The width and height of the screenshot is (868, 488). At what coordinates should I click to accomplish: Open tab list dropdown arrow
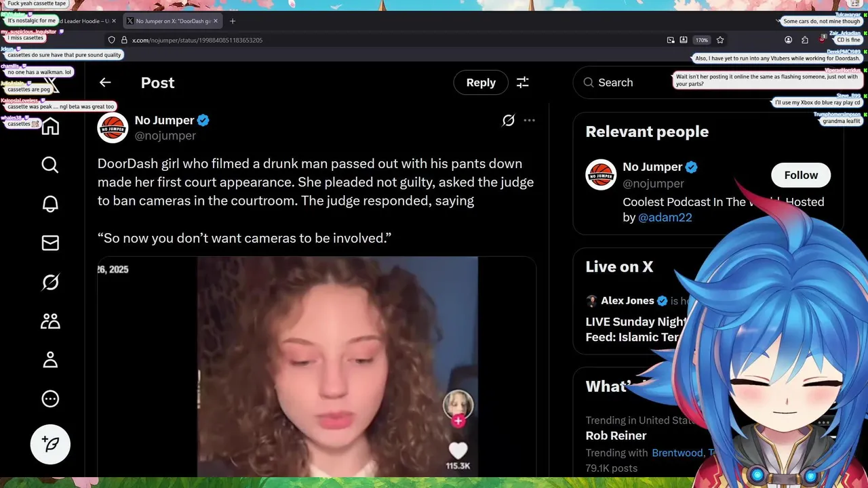tap(778, 21)
